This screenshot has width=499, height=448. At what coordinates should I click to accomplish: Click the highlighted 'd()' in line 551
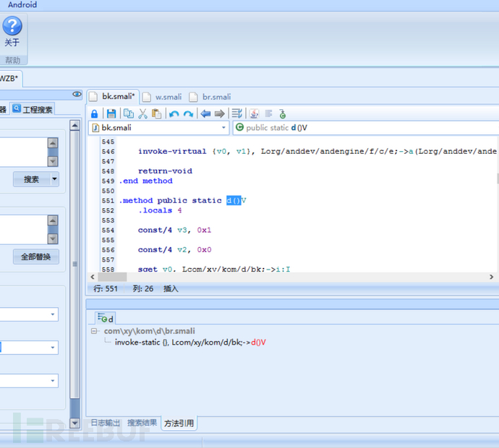pyautogui.click(x=234, y=201)
